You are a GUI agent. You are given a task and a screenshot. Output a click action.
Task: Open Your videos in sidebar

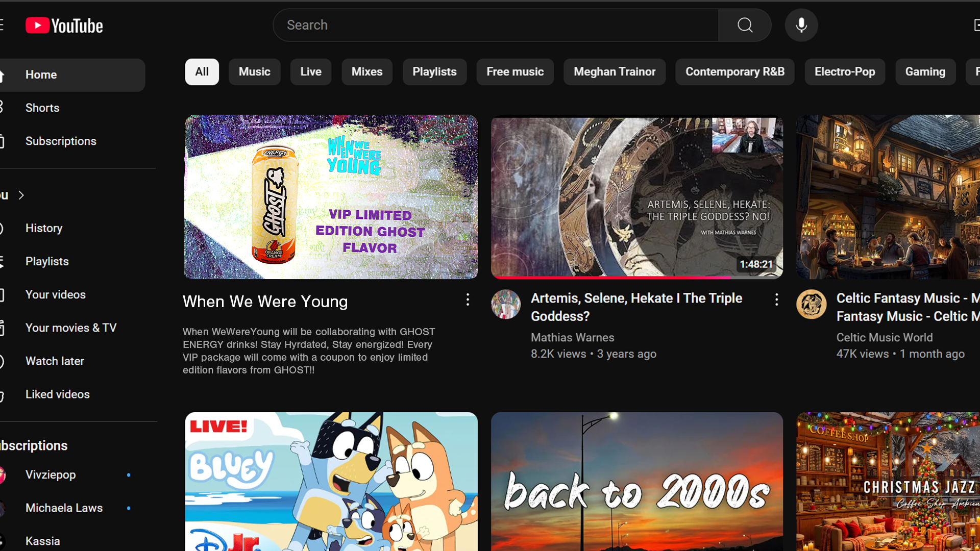click(x=71, y=295)
